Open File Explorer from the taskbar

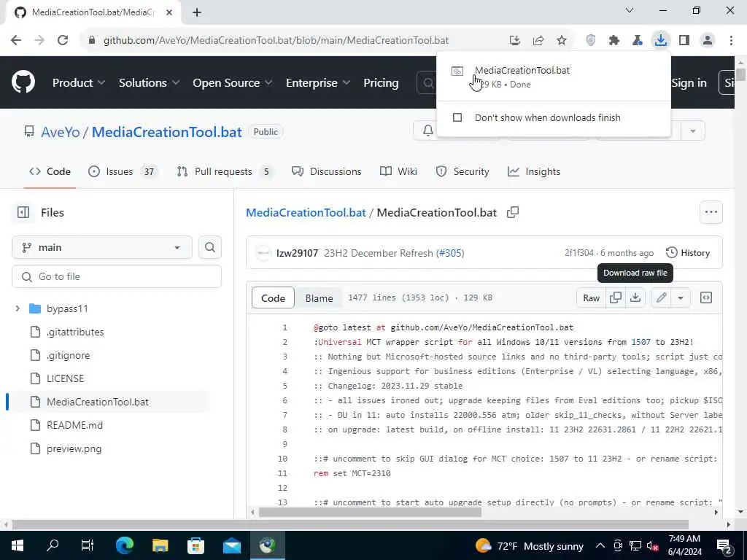(160, 545)
